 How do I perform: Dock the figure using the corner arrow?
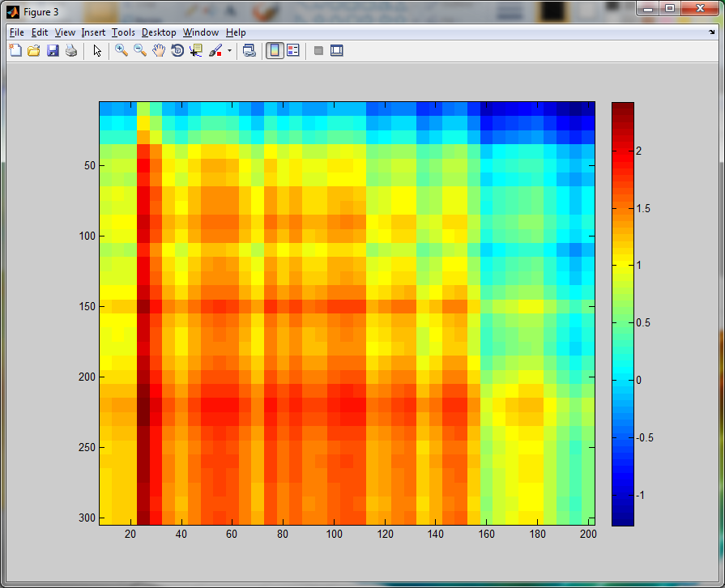point(711,32)
